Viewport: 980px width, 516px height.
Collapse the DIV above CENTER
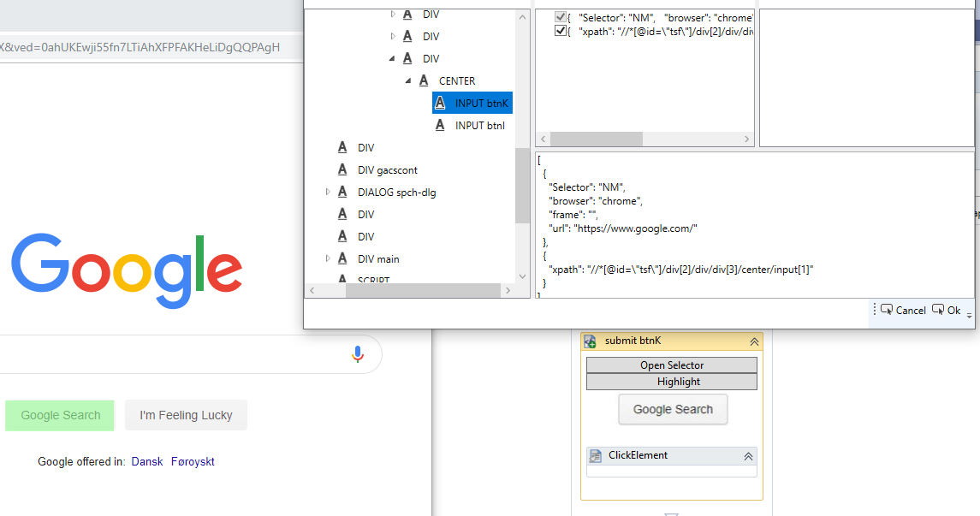(x=392, y=59)
